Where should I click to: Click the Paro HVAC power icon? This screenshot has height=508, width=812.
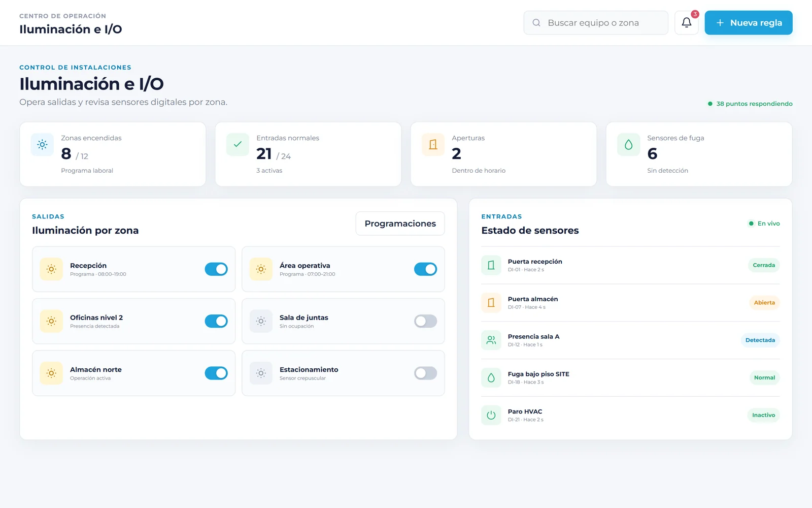[491, 416]
